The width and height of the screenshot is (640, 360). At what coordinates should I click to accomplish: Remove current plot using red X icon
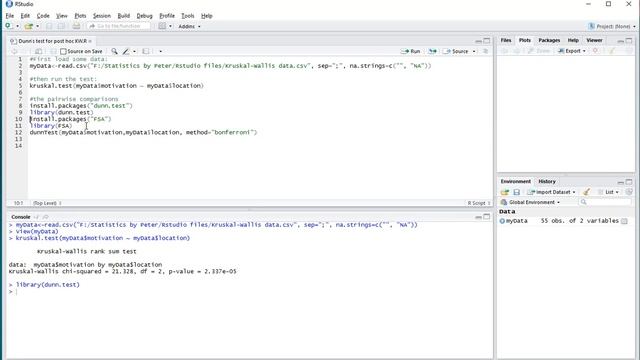coord(595,51)
